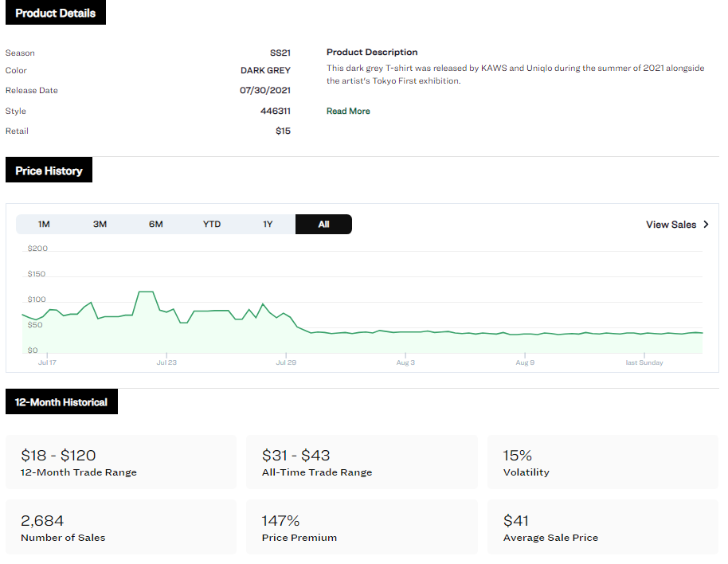Click the chevron arrow beside View Sales
This screenshot has height=564, width=728.
(706, 224)
